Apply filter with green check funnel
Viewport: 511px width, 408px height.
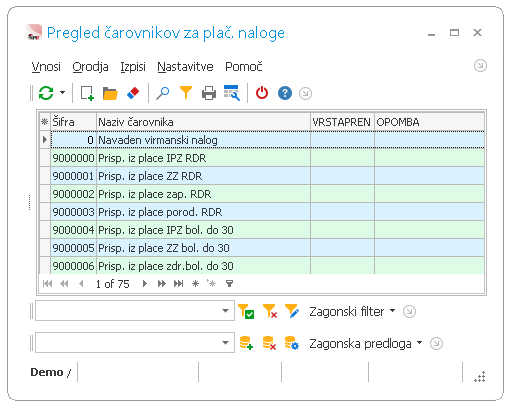246,311
